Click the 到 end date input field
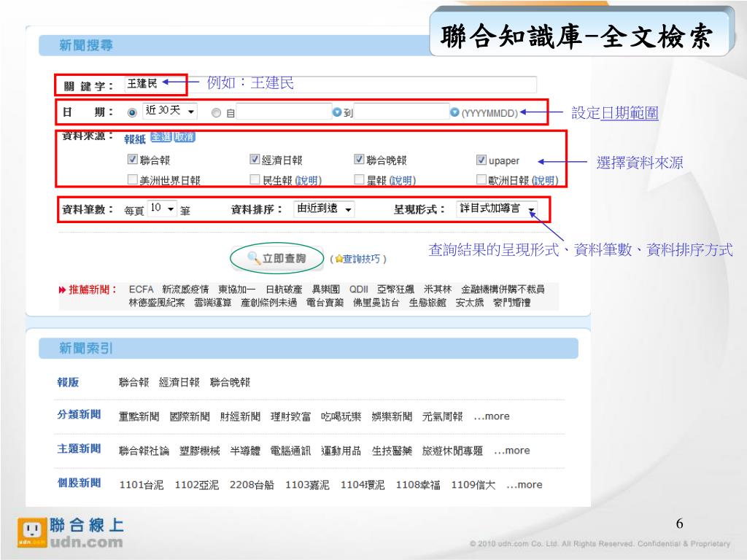 pyautogui.click(x=401, y=112)
